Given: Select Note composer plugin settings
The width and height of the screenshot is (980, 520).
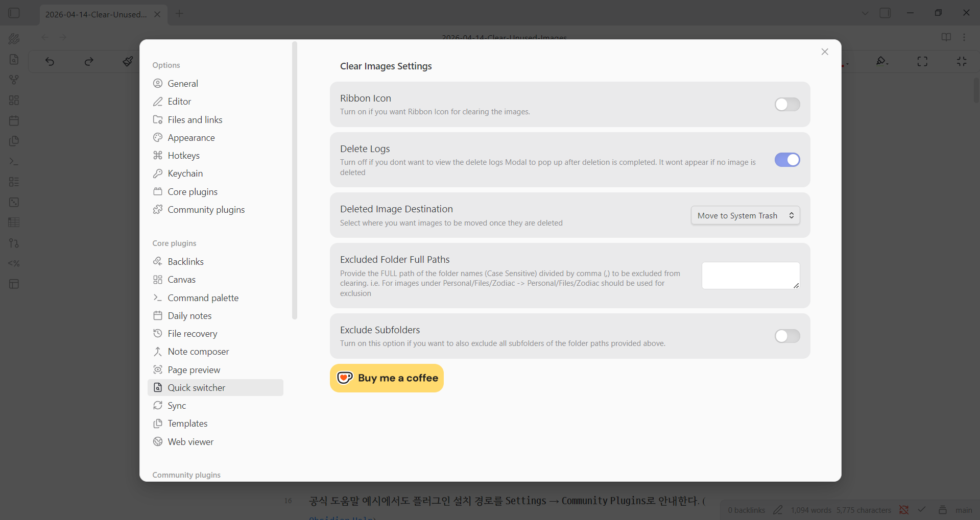Looking at the screenshot, I should [216, 352].
